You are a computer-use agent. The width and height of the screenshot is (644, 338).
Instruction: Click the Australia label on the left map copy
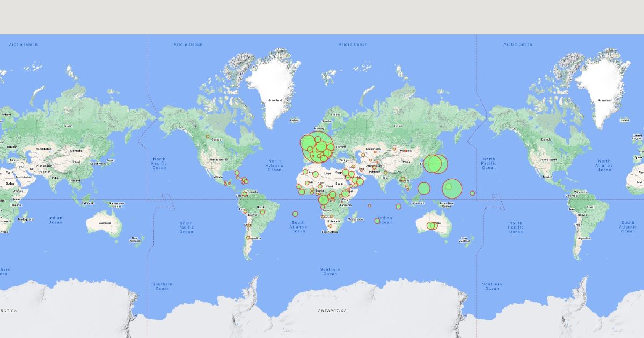pos(105,223)
